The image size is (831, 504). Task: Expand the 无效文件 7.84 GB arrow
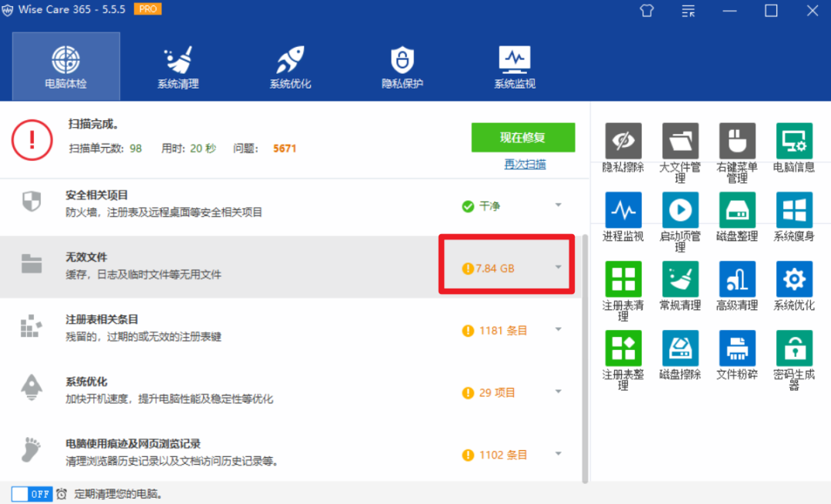(x=558, y=267)
